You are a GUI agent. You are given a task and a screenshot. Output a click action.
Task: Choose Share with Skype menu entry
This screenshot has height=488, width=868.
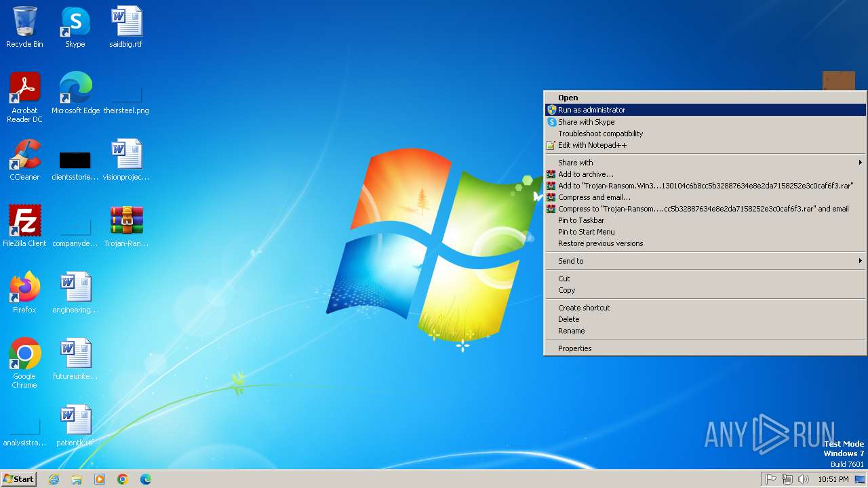[x=705, y=122]
